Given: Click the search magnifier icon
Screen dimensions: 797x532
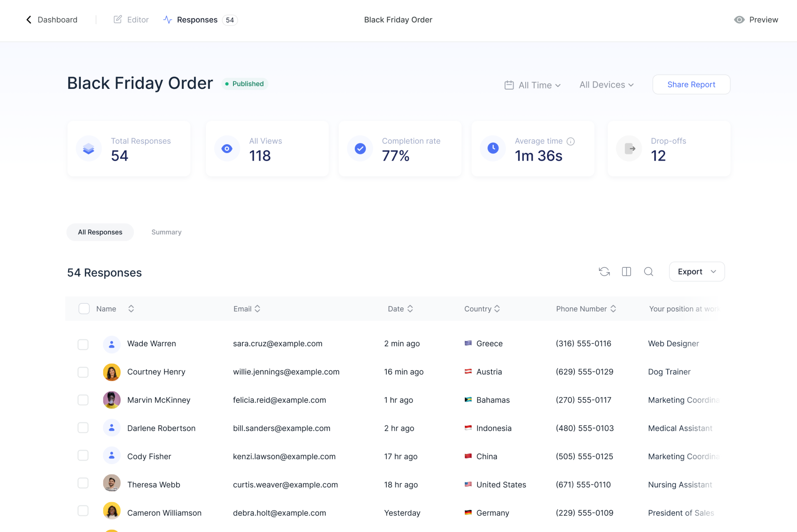Looking at the screenshot, I should pyautogui.click(x=648, y=271).
